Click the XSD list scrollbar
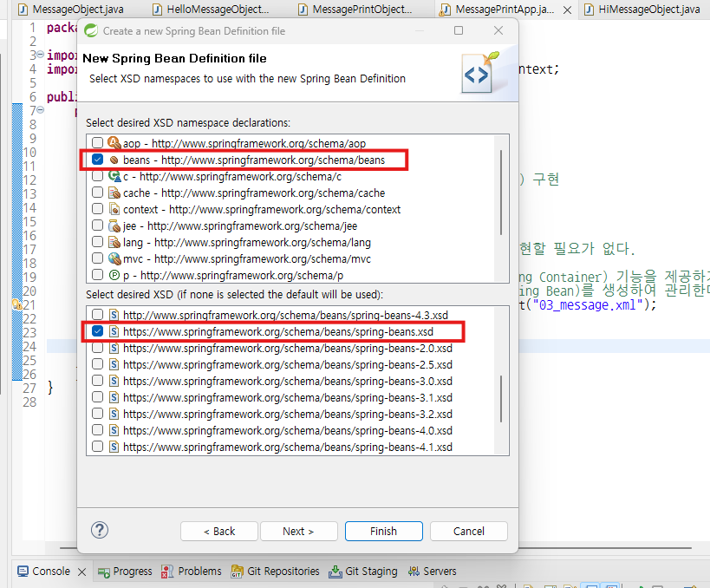710x588 pixels. point(501,399)
